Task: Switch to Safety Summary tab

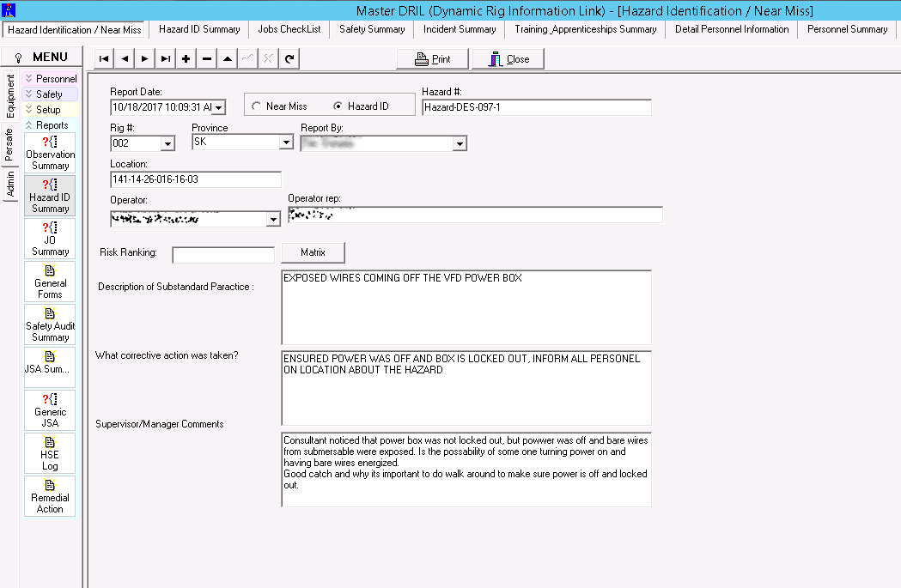Action: pyautogui.click(x=372, y=29)
